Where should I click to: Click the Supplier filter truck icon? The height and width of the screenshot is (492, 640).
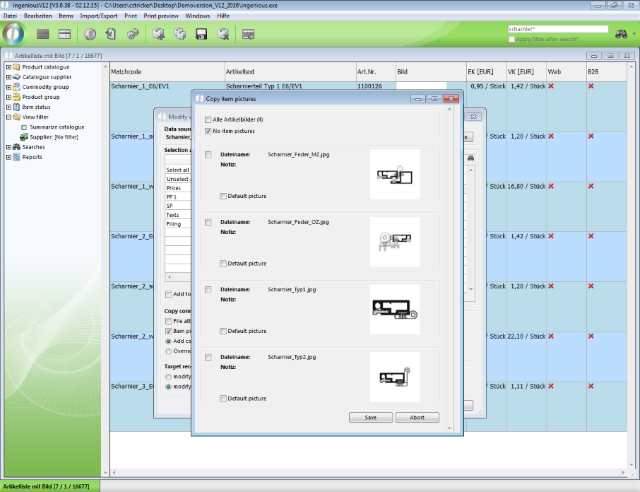pos(25,137)
